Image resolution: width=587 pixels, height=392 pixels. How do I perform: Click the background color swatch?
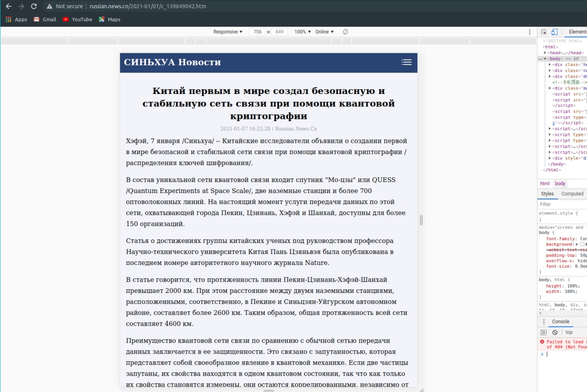pos(582,244)
